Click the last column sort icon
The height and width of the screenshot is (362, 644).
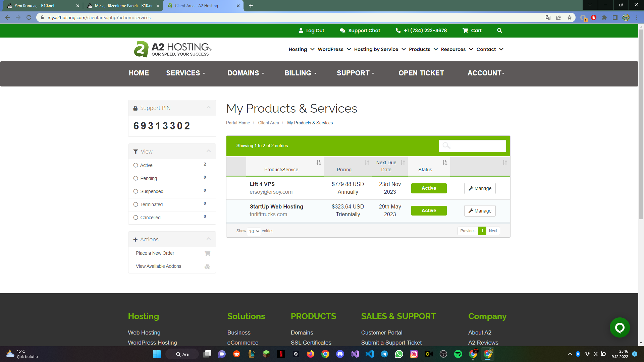click(504, 163)
